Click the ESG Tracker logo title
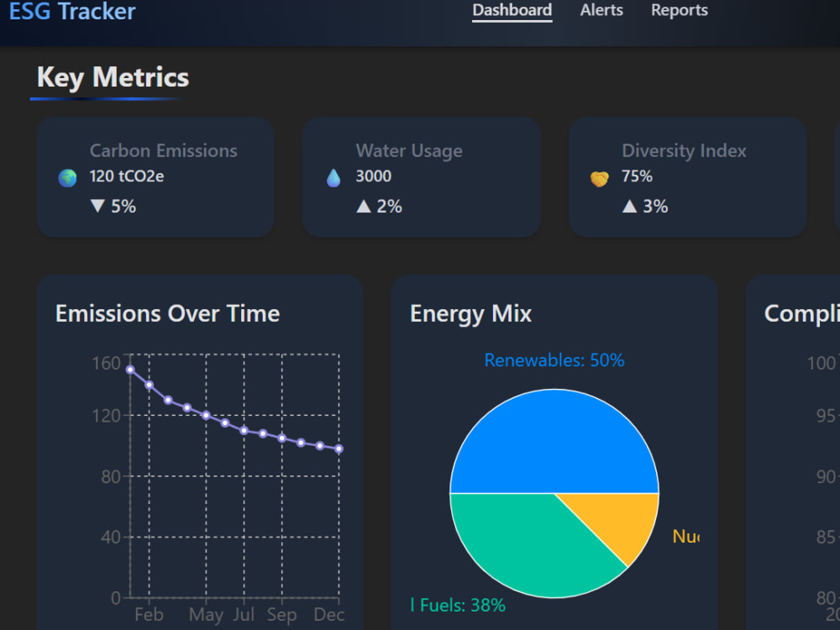The image size is (840, 630). 72,11
